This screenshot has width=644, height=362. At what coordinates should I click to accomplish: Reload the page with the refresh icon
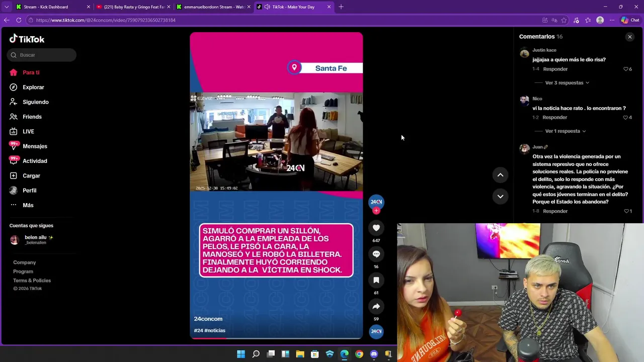click(x=19, y=20)
